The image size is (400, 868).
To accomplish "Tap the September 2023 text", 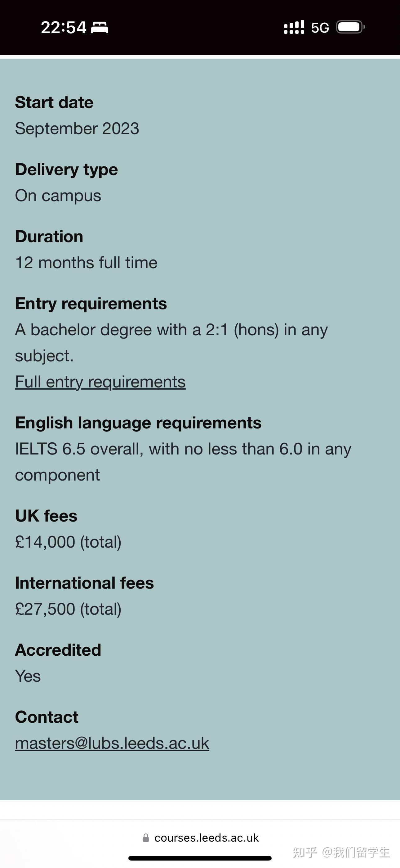I will (x=77, y=129).
